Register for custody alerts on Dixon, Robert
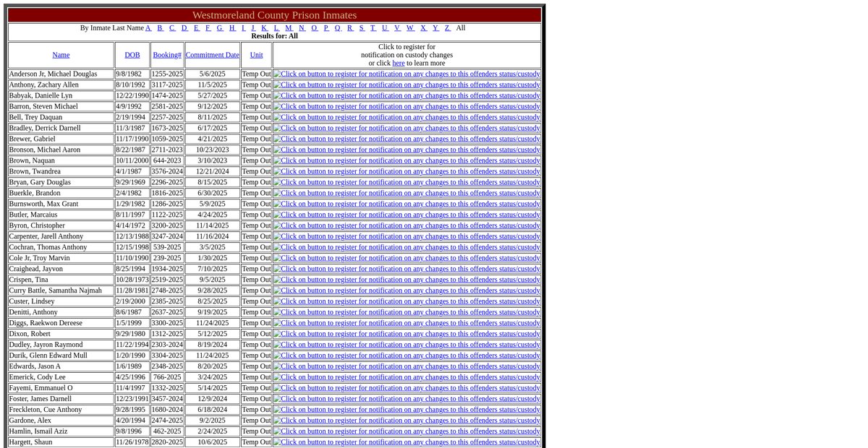The width and height of the screenshot is (868, 448). (x=407, y=334)
